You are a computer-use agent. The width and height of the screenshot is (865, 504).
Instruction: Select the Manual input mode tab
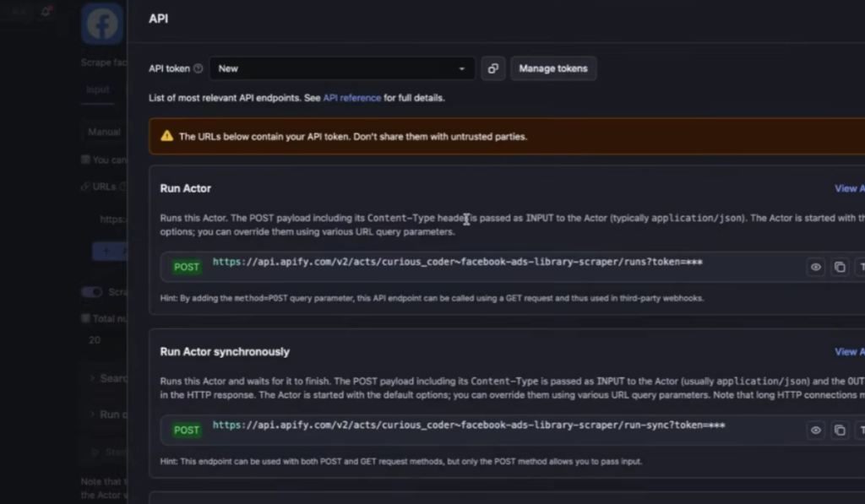tap(104, 132)
